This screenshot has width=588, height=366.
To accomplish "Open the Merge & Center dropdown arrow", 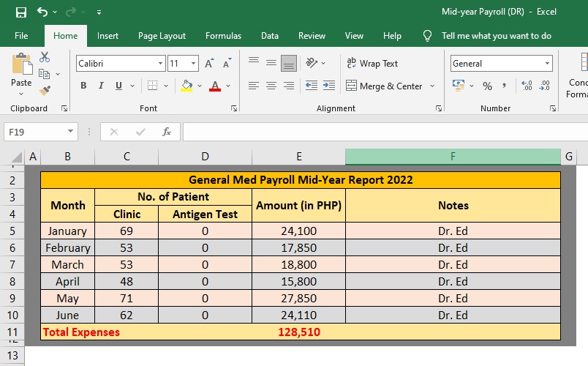I will pyautogui.click(x=432, y=86).
